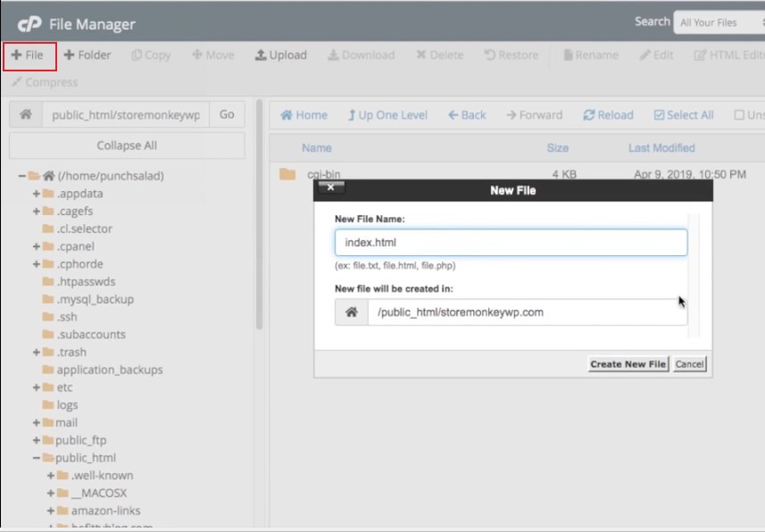The width and height of the screenshot is (765, 532).
Task: Create a new folder with +Folder
Action: pyautogui.click(x=87, y=55)
